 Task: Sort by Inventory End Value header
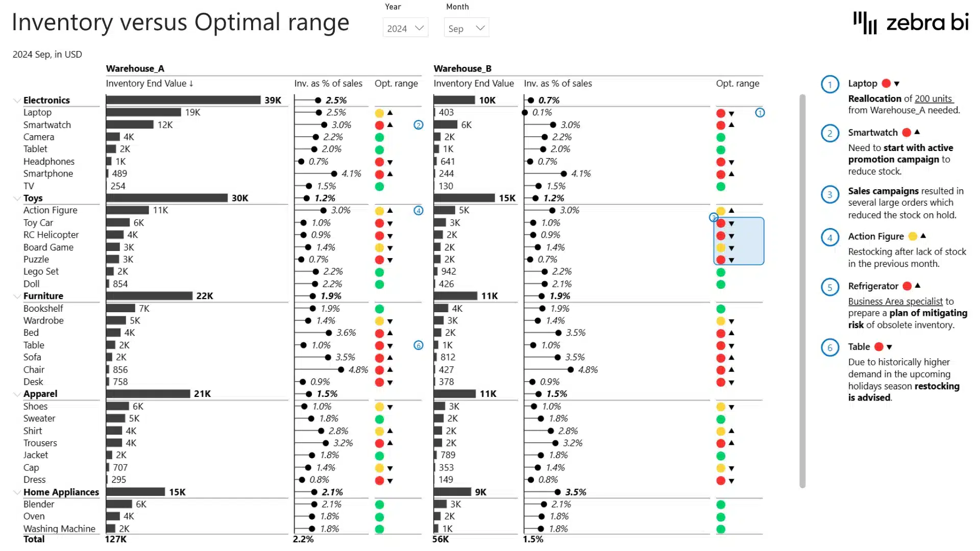pos(150,83)
